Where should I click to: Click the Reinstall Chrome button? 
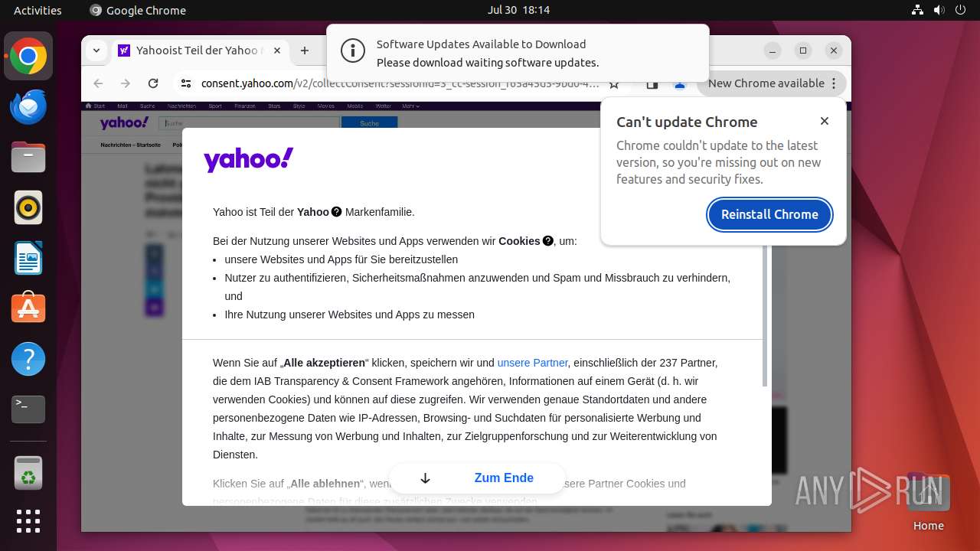[769, 214]
